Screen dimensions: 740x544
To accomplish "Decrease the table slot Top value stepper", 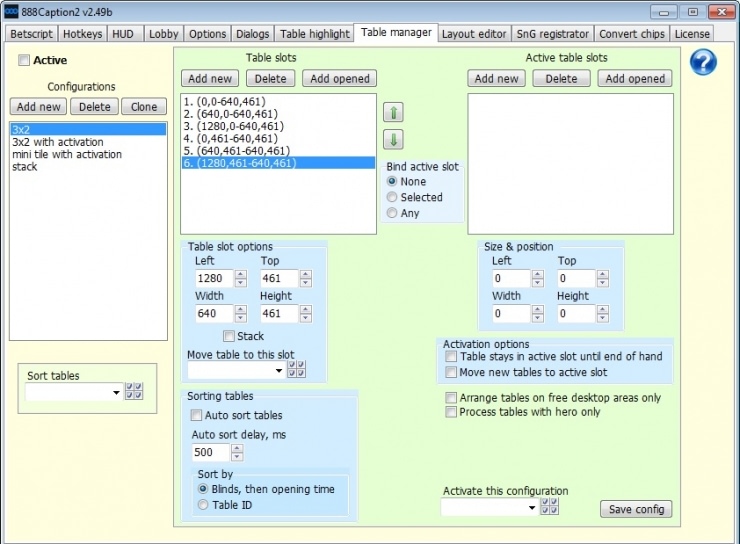I will (x=306, y=283).
